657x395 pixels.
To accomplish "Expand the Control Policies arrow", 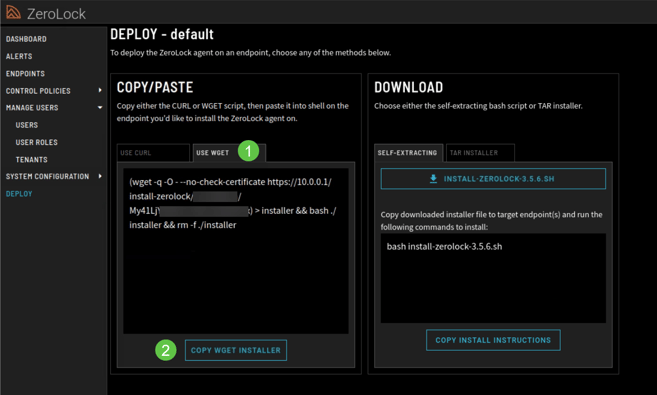I will pos(100,90).
